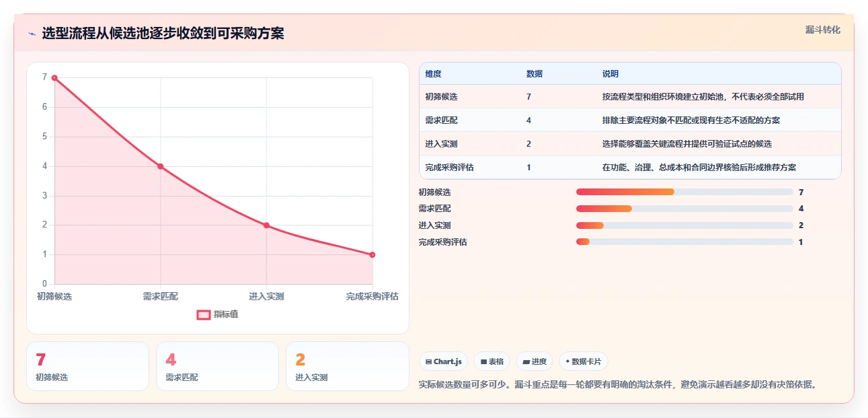
Task: Click the 初筛候选 progress bar
Action: pyautogui.click(x=684, y=192)
